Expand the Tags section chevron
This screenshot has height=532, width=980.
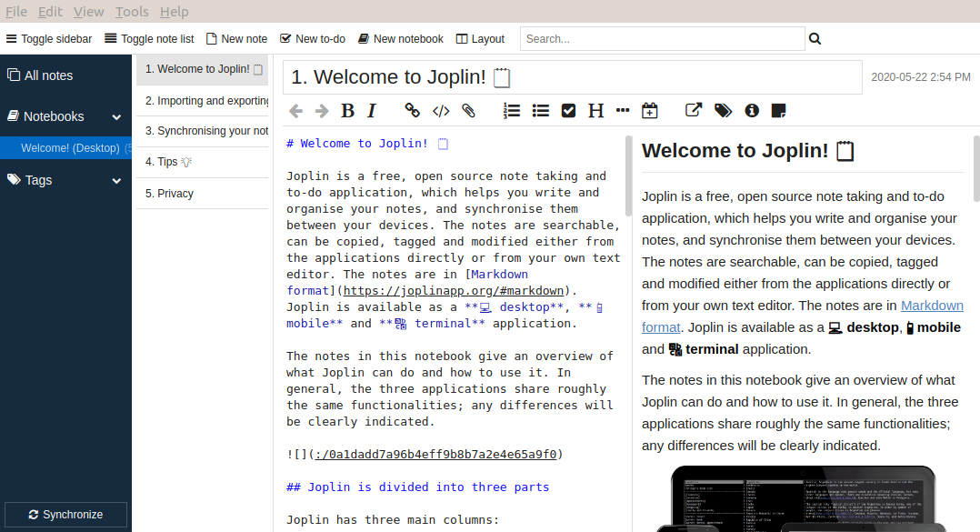(x=116, y=181)
